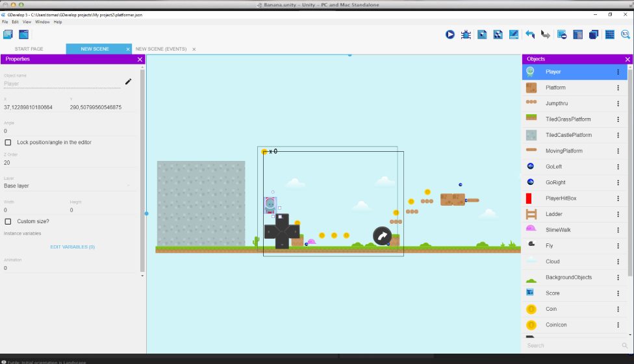Open the layers editor icon

pos(594,35)
